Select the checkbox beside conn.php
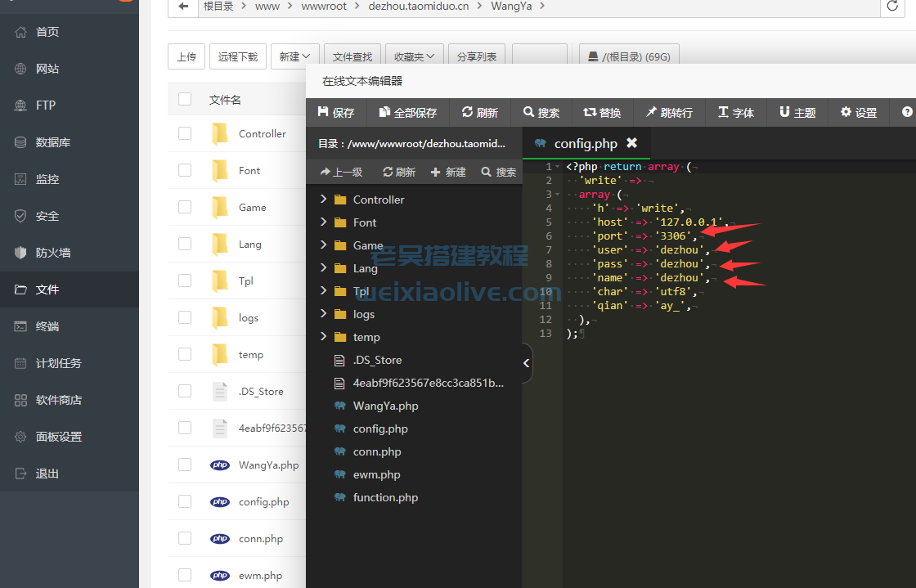 coord(184,538)
